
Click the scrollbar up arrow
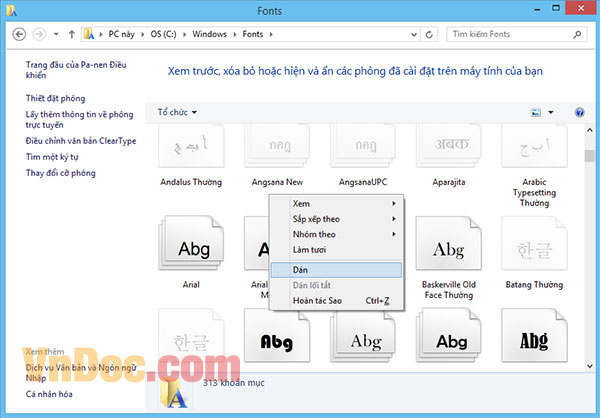pos(590,130)
